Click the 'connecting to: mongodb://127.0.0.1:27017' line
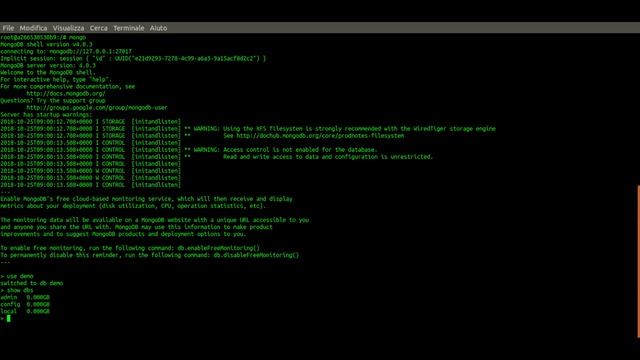This screenshot has height=360, width=640. 66,51
